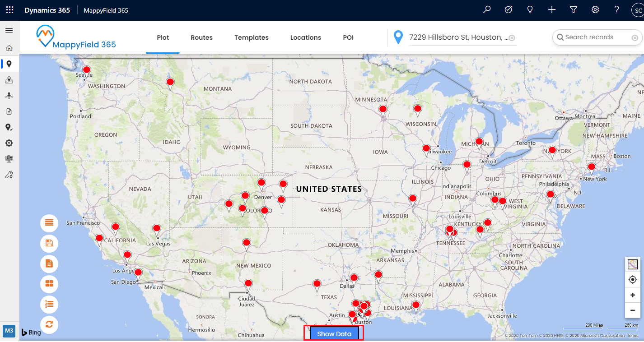Open the advanced find funnel icon
This screenshot has width=644, height=342.
point(574,10)
